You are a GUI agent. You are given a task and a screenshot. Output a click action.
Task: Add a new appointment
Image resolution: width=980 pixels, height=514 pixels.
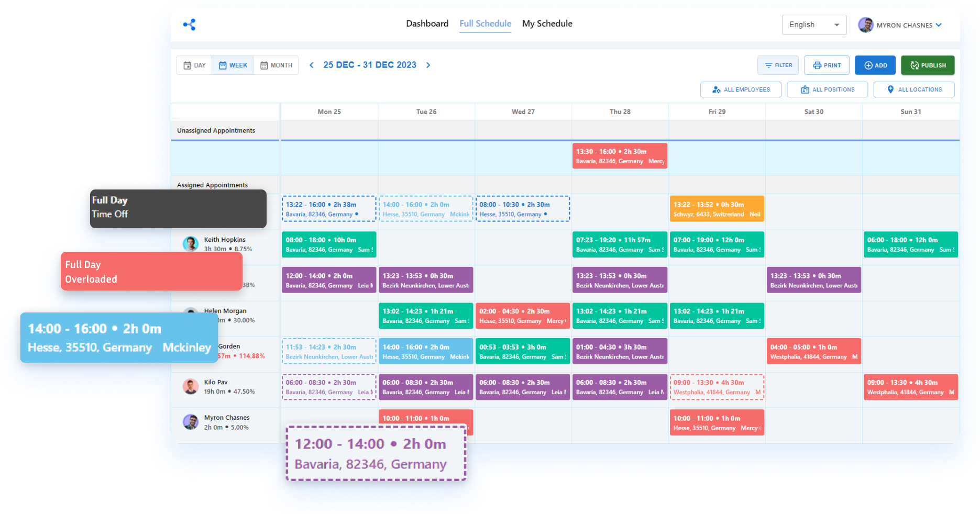[x=875, y=65]
